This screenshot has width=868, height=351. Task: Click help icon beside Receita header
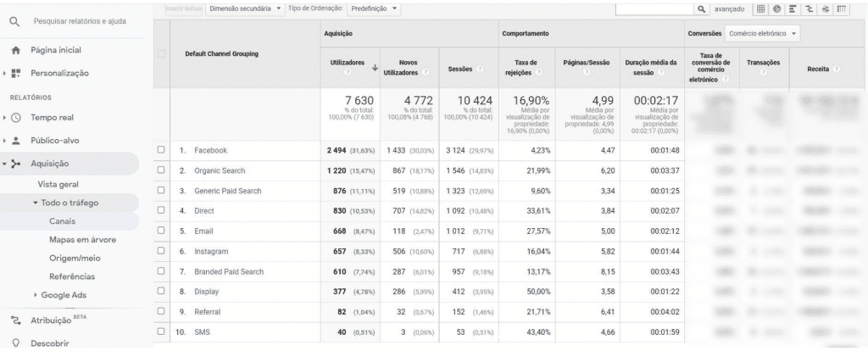coord(837,70)
